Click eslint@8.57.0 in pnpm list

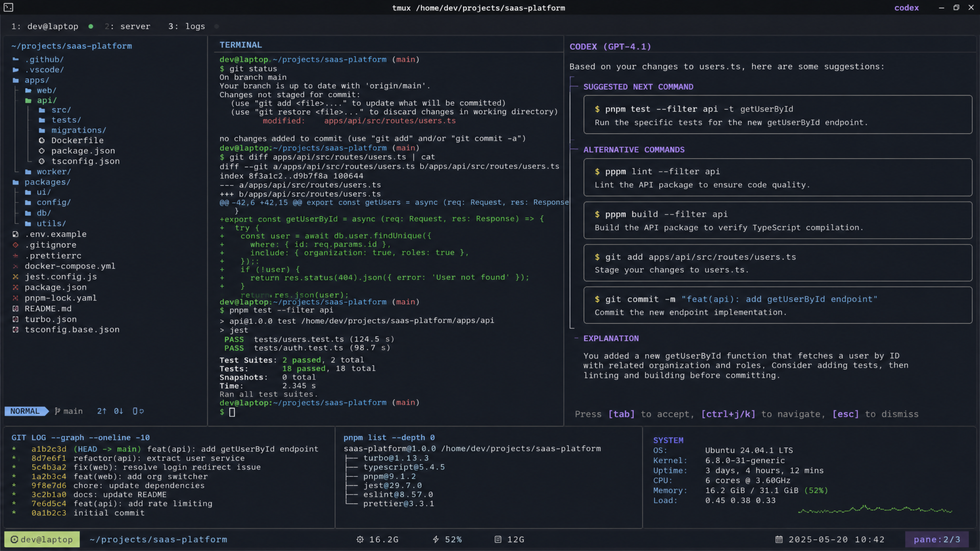pyautogui.click(x=398, y=495)
